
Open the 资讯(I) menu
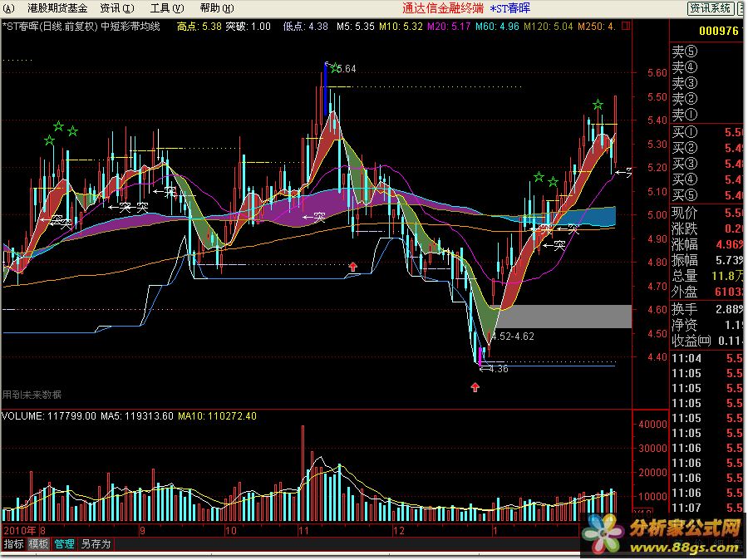point(117,8)
